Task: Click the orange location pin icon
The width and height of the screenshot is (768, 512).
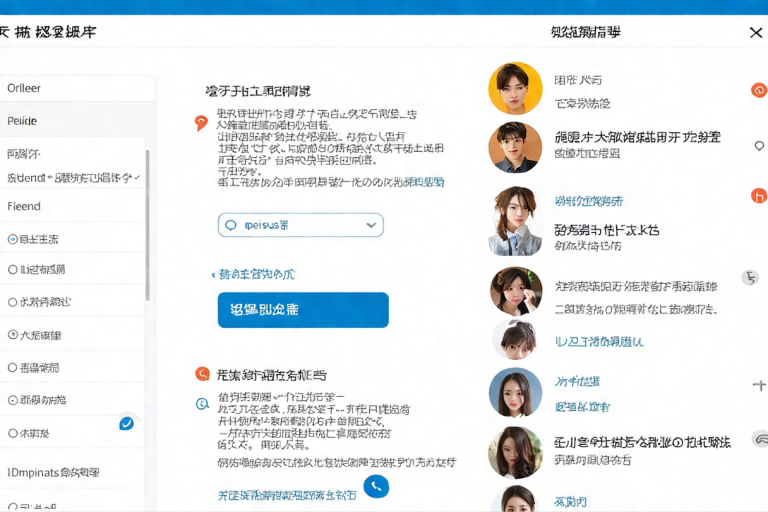Action: click(x=201, y=122)
